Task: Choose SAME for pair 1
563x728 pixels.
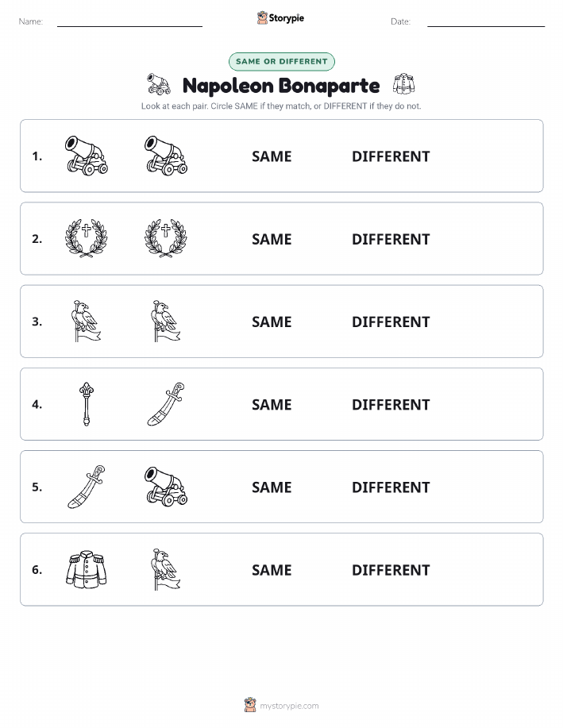Action: 272,156
